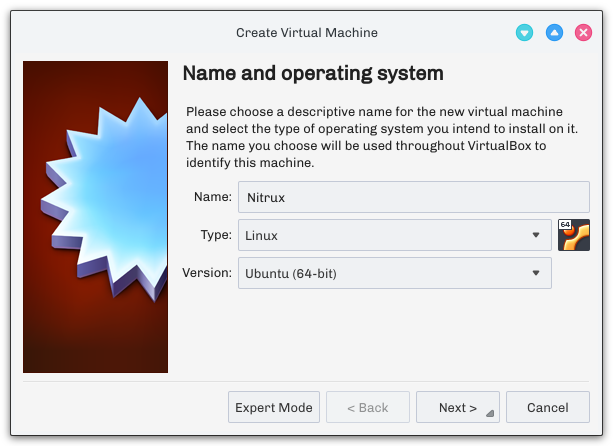Click the 'Name:' label

(213, 197)
